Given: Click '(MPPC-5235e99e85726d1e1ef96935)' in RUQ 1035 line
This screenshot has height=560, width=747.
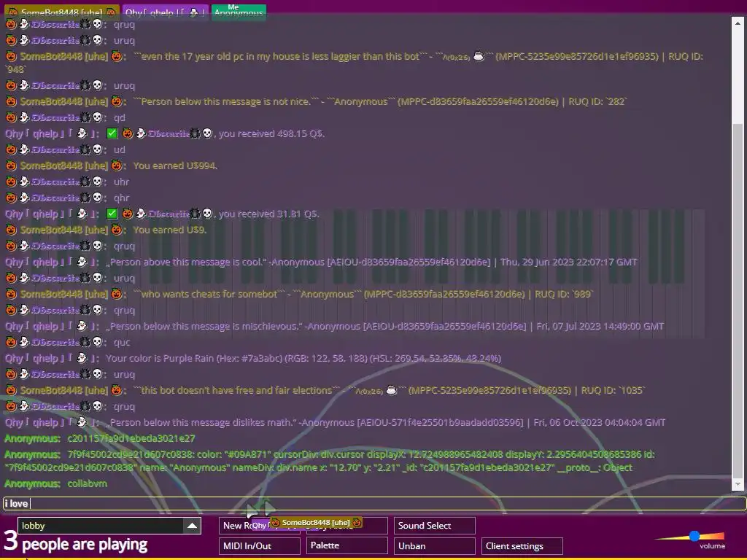Looking at the screenshot, I should (x=489, y=391).
